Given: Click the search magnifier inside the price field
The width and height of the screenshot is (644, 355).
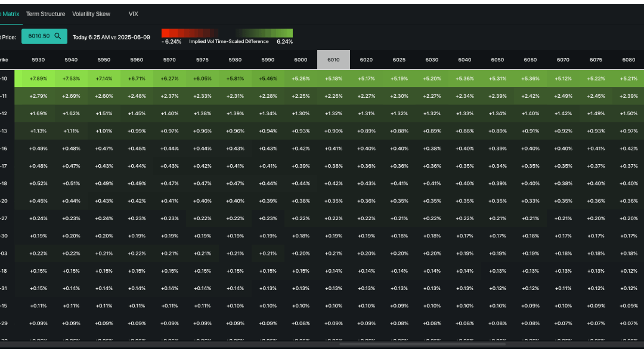Looking at the screenshot, I should pyautogui.click(x=58, y=36).
